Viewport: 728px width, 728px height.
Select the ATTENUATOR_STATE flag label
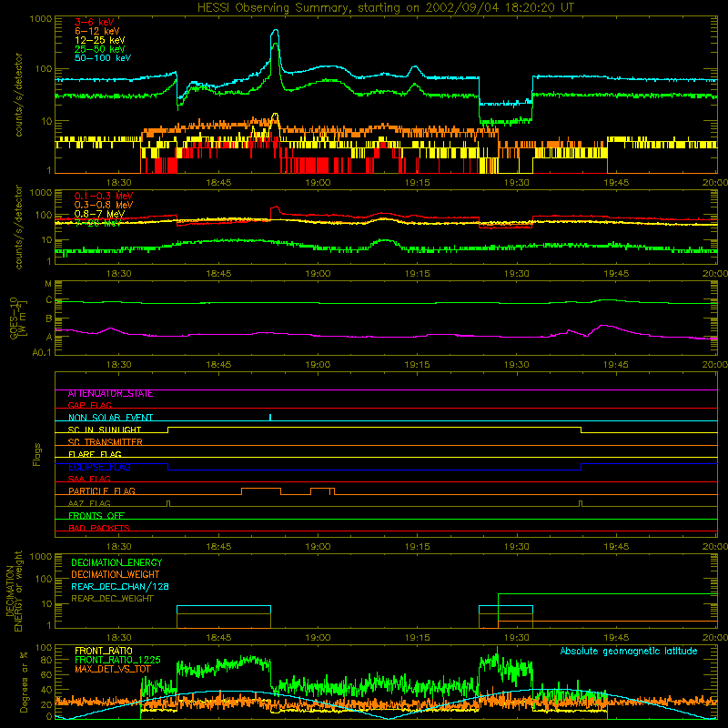(x=110, y=394)
